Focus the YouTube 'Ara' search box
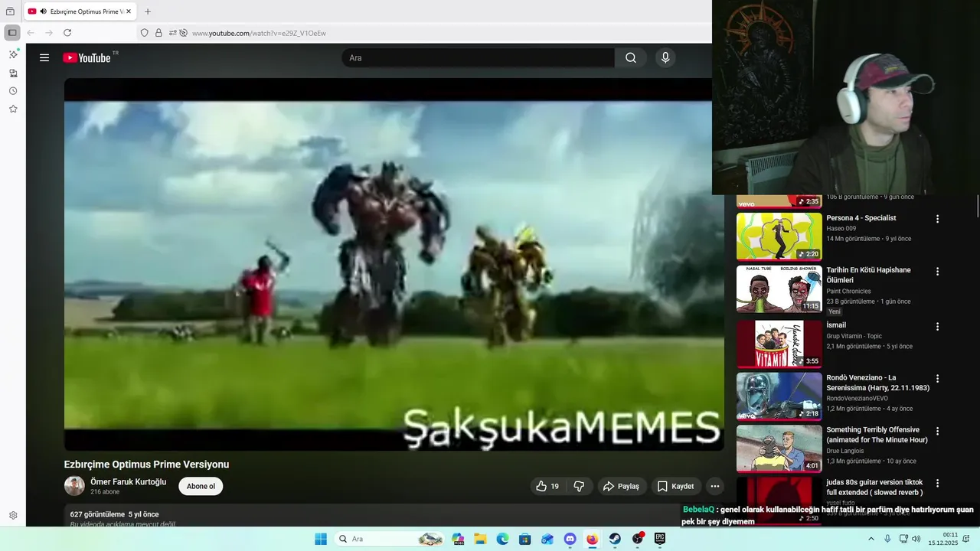Viewport: 980px width, 551px height. 479,57
